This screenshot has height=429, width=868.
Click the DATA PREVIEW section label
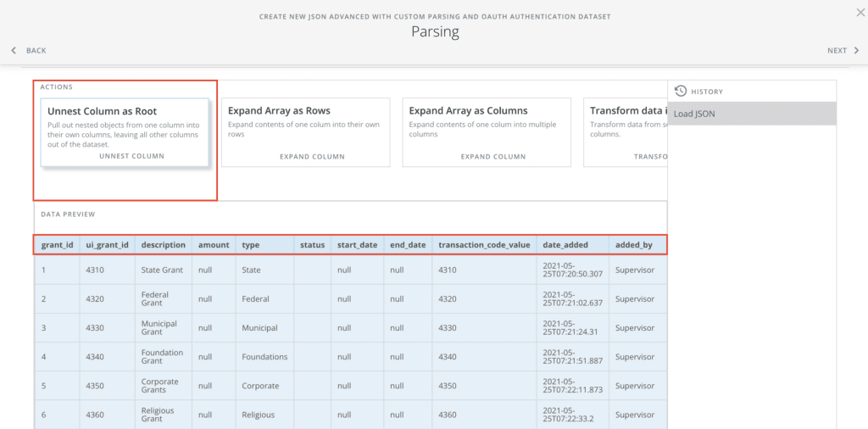[x=68, y=214]
